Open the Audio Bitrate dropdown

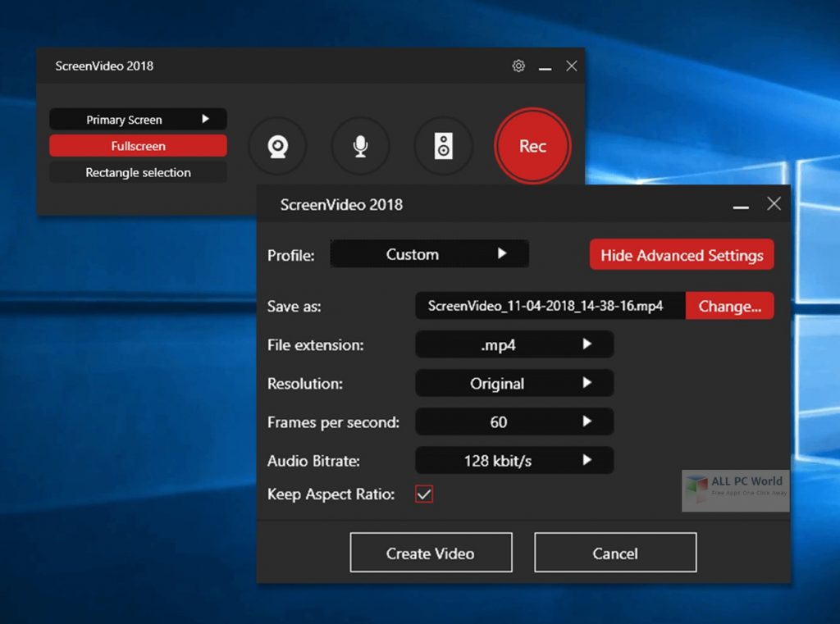click(514, 461)
